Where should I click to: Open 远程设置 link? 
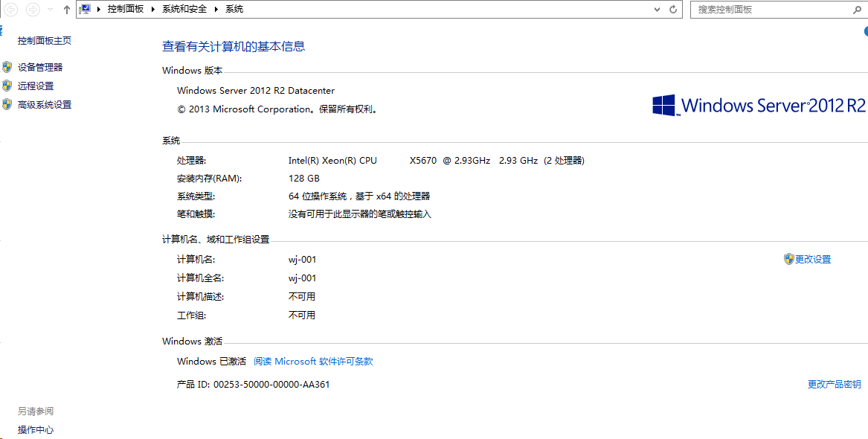click(36, 86)
